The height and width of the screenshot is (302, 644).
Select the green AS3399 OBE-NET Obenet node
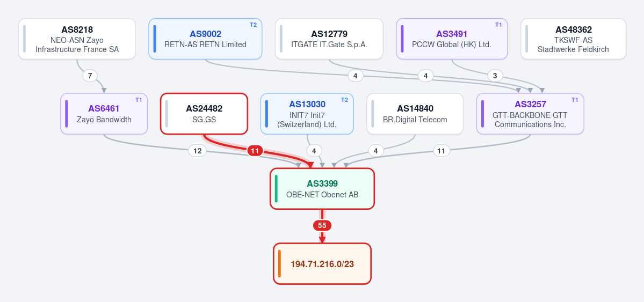tap(322, 189)
